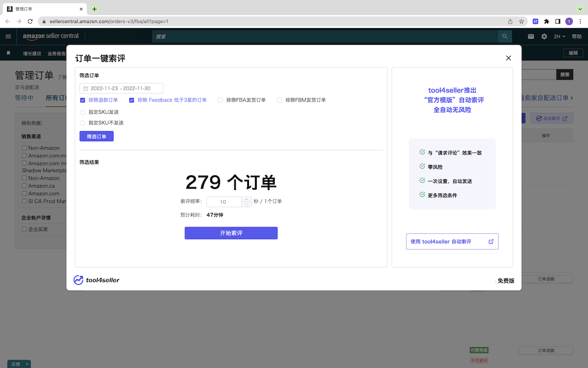The height and width of the screenshot is (368, 588).
Task: Open the messages envelope icon in top bar
Action: click(x=531, y=36)
